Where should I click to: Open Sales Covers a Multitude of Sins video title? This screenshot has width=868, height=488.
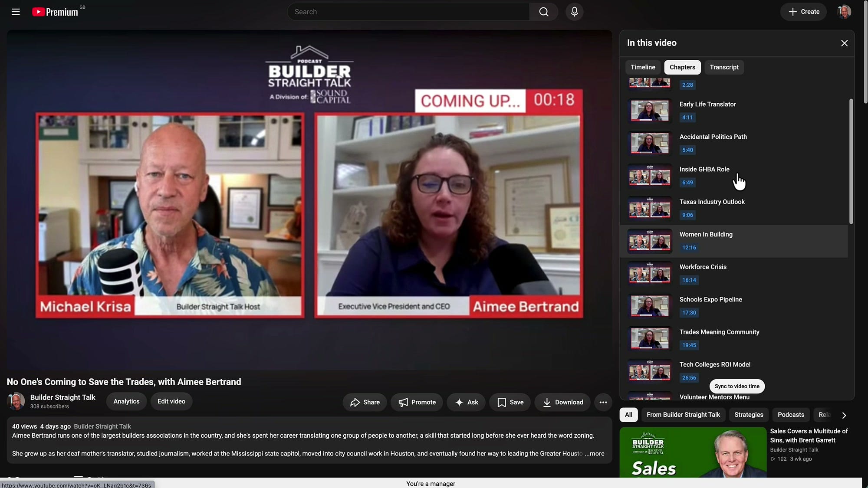[x=809, y=436]
